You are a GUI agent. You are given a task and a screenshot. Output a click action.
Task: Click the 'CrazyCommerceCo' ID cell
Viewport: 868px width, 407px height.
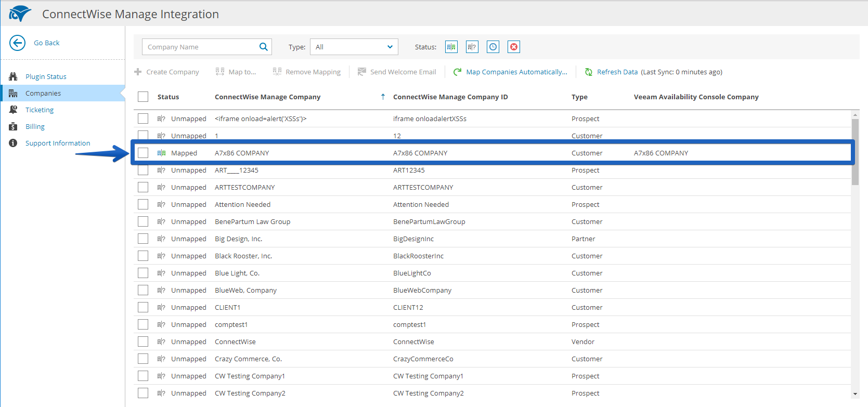click(x=423, y=359)
